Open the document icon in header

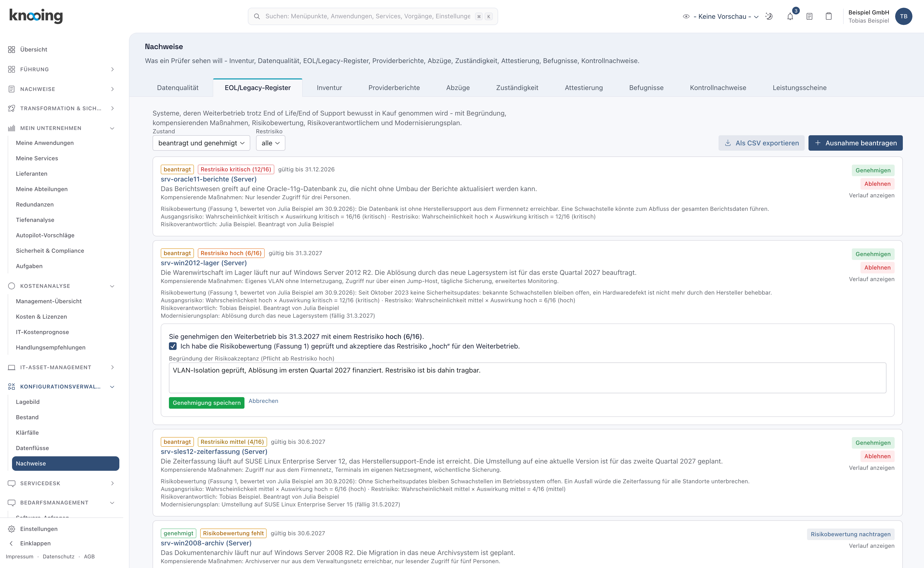pyautogui.click(x=809, y=17)
